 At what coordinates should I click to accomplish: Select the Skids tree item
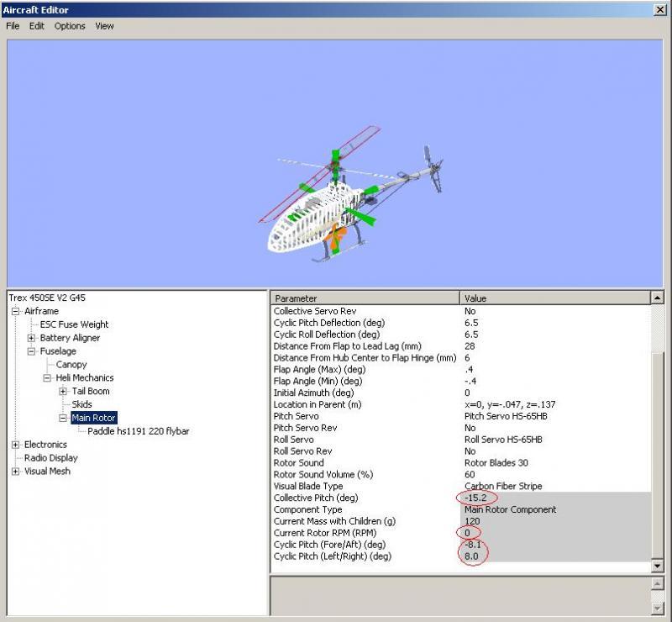click(x=81, y=404)
